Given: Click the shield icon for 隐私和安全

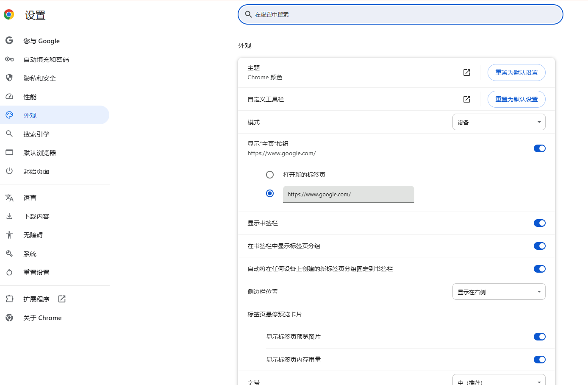Looking at the screenshot, I should (9, 78).
